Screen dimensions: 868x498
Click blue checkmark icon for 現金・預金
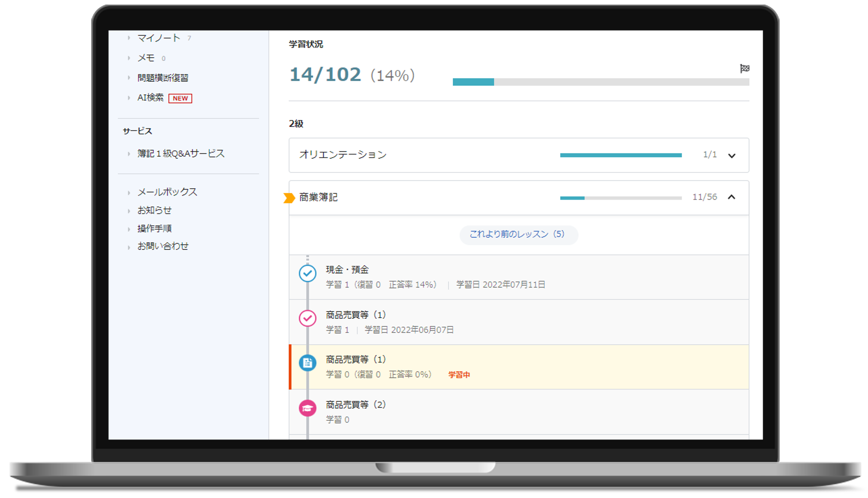coord(307,273)
